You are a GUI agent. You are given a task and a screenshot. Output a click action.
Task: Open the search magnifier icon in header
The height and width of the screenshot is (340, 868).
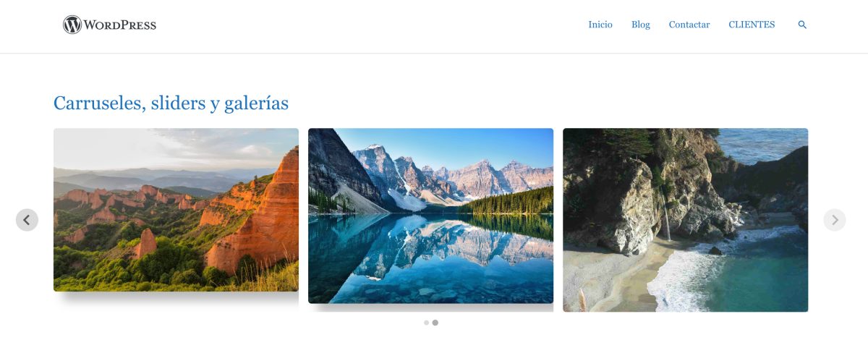[x=802, y=25]
